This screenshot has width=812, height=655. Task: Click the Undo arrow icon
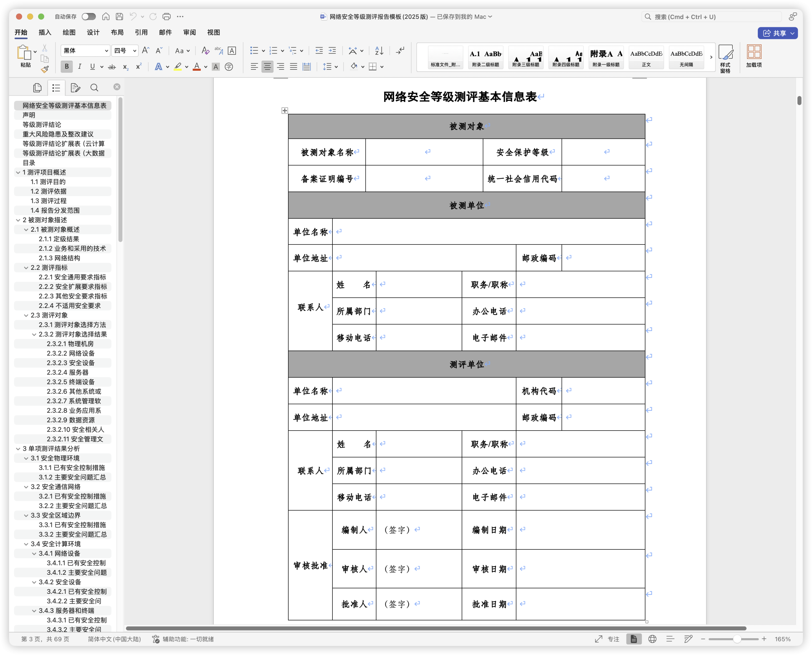[x=133, y=16]
